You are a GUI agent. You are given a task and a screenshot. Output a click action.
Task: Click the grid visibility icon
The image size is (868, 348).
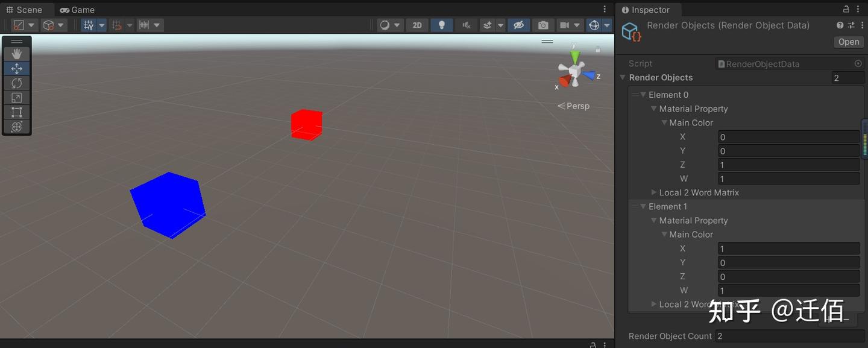[x=88, y=25]
